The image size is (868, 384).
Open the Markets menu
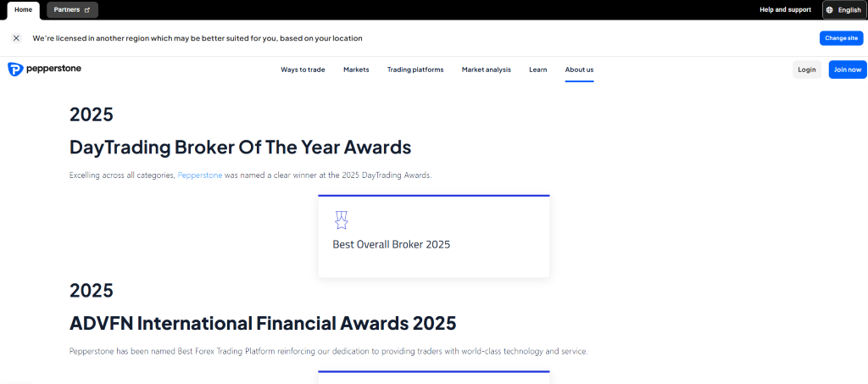pos(356,70)
